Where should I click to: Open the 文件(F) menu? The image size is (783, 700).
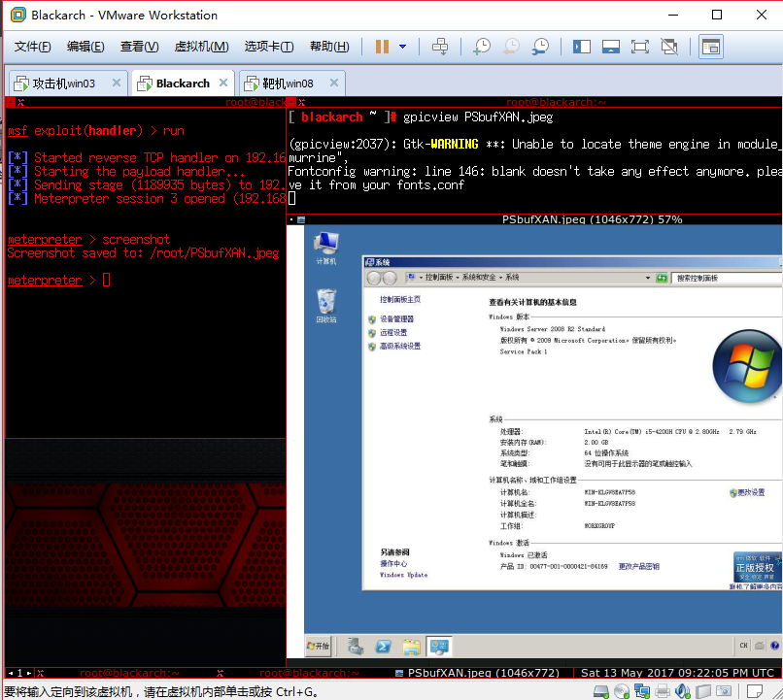point(32,47)
